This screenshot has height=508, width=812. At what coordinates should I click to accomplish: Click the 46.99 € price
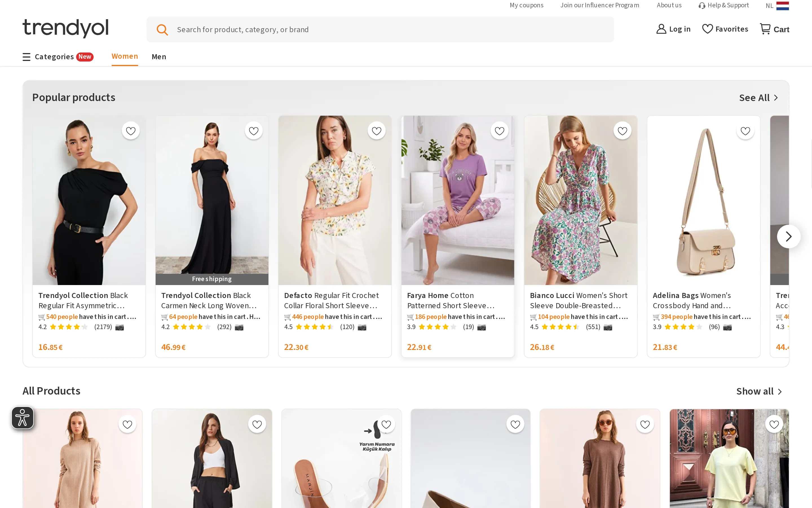[173, 347]
